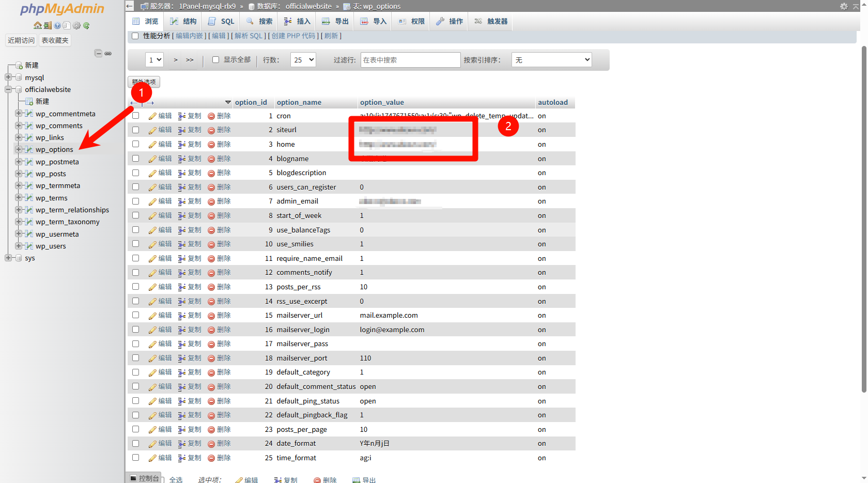Expand the mysql database tree node
The height and width of the screenshot is (483, 868).
pos(8,77)
